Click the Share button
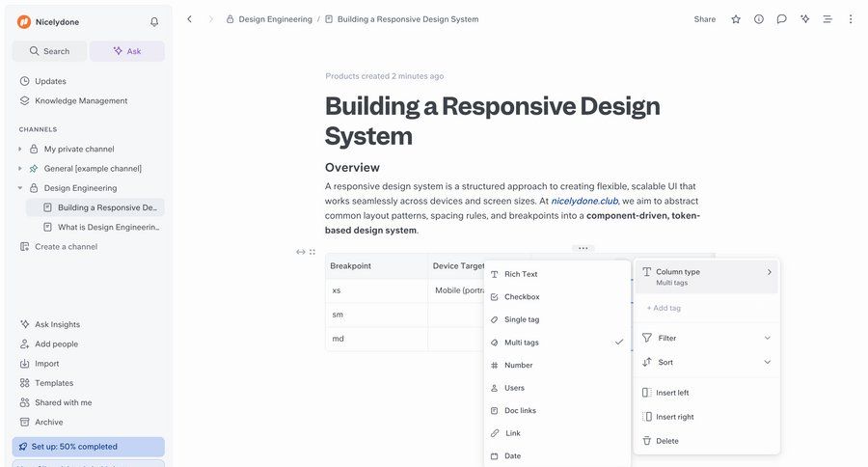Image resolution: width=868 pixels, height=467 pixels. pyautogui.click(x=704, y=19)
